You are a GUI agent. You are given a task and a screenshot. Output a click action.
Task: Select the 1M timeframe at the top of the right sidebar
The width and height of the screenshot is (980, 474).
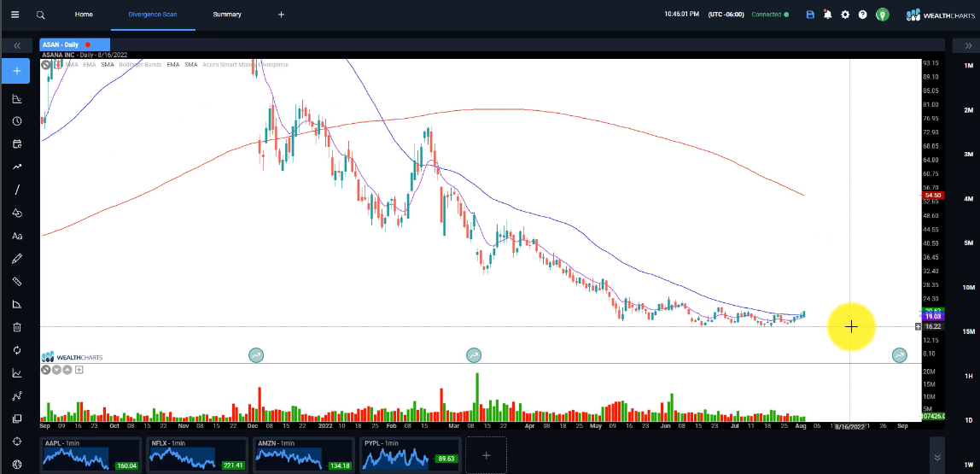(969, 66)
